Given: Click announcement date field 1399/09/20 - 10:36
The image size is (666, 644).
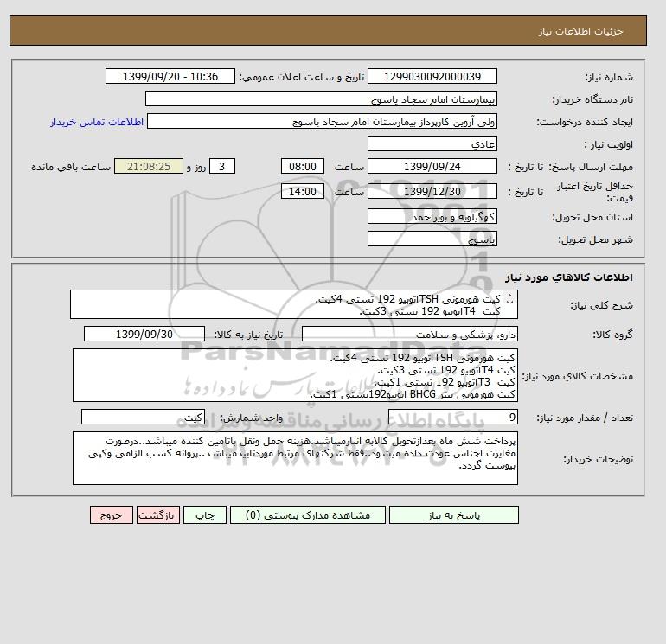Looking at the screenshot, I should 170,76.
